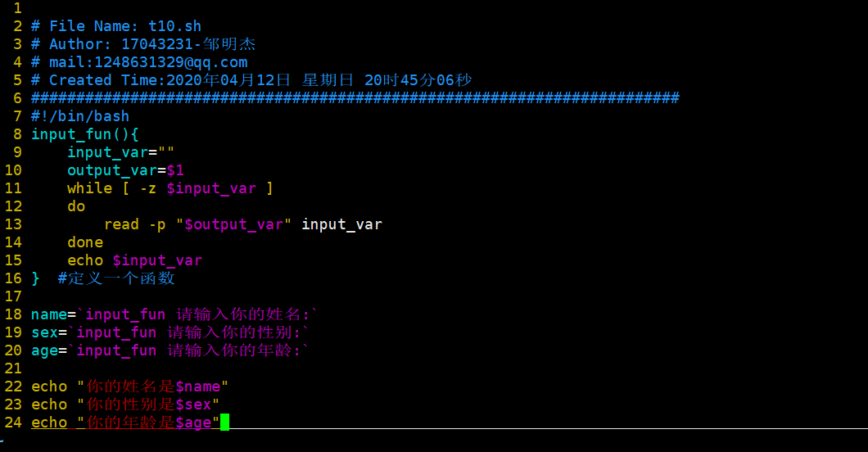Click $name variable in echo on line 22
This screenshot has height=452, width=868.
pyautogui.click(x=198, y=386)
